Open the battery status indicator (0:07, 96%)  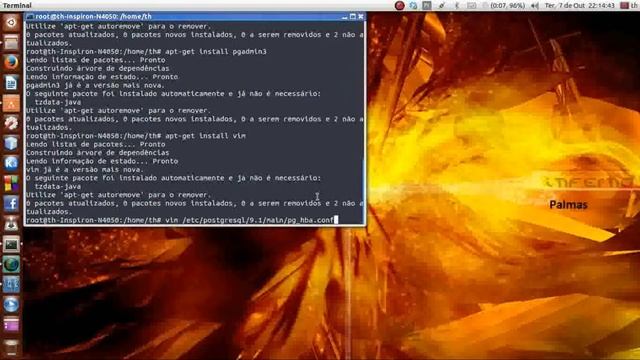tap(504, 5)
